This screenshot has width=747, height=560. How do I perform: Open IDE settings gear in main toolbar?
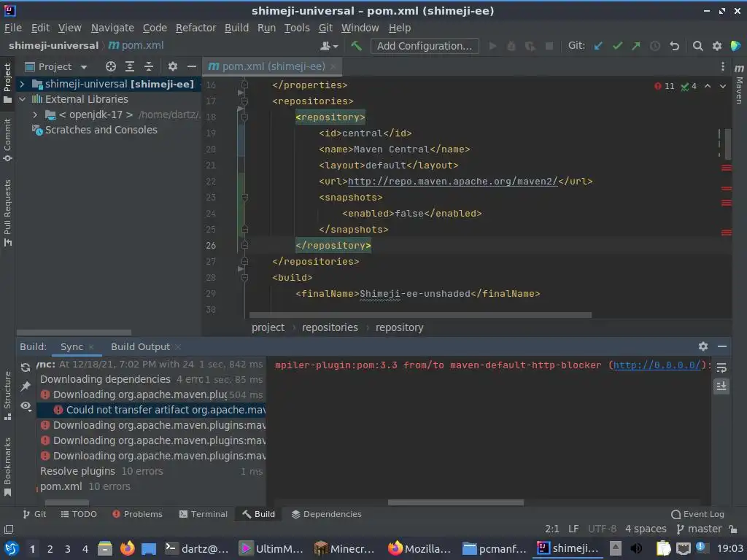click(x=717, y=46)
